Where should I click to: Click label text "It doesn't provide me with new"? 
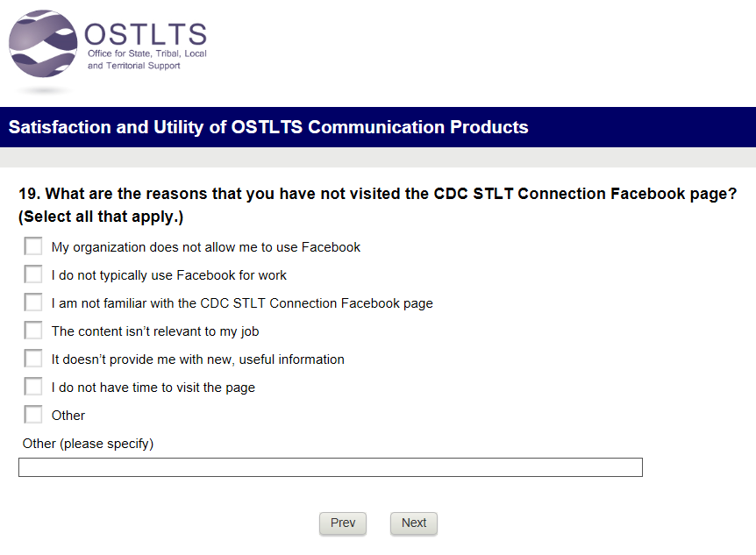[198, 359]
